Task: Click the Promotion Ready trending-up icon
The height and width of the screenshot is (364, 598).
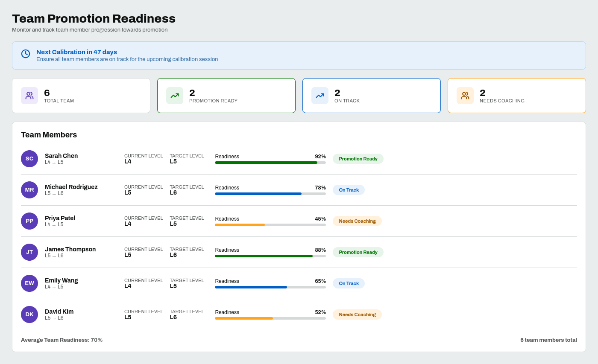Action: pos(175,96)
